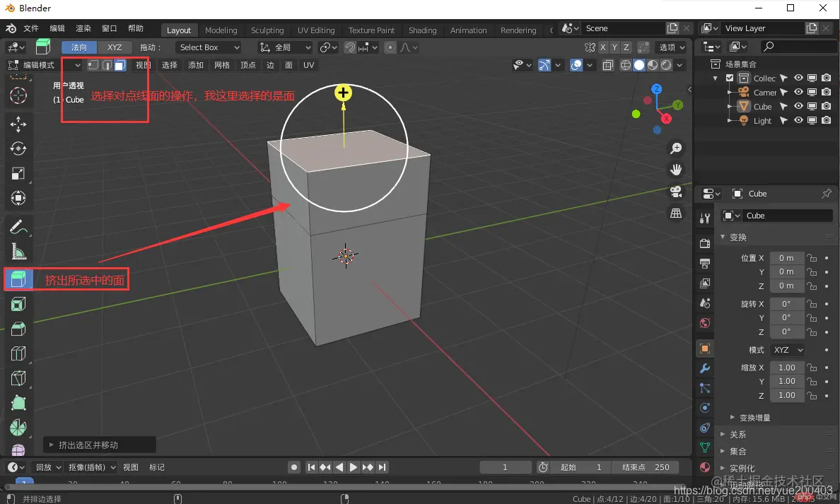
Task: Select the Measure ruler tool
Action: pyautogui.click(x=18, y=252)
